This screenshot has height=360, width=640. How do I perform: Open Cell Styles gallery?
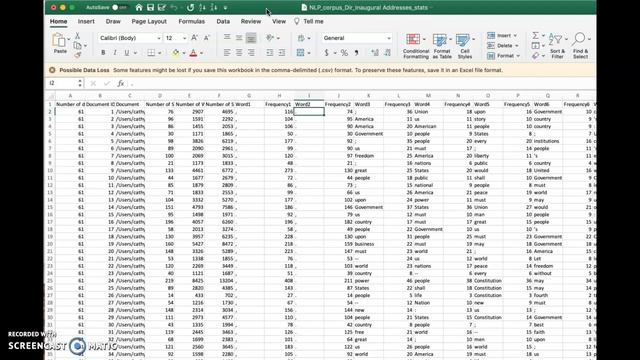click(x=464, y=46)
